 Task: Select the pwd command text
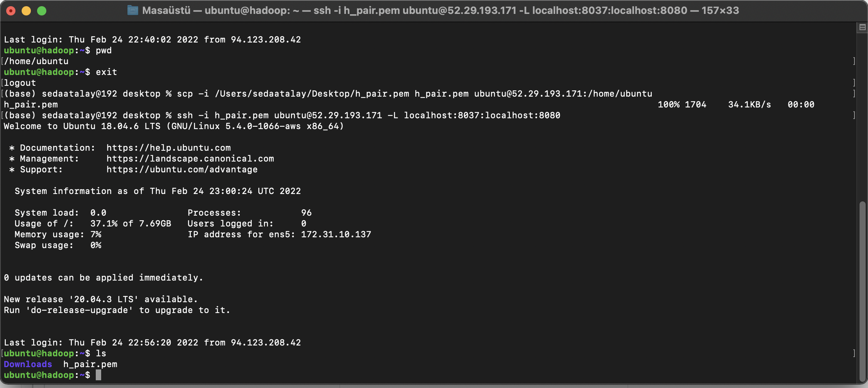103,50
